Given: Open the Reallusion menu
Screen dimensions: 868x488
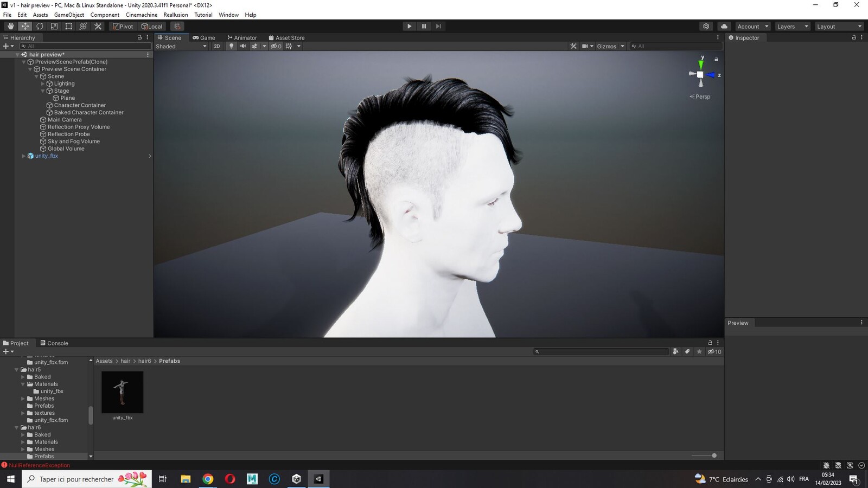Looking at the screenshot, I should click(x=176, y=15).
